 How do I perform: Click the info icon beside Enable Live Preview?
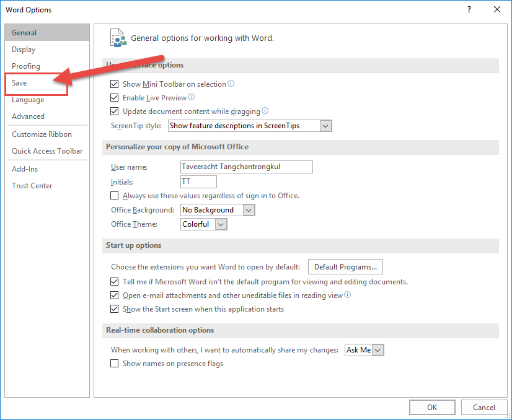tap(192, 97)
